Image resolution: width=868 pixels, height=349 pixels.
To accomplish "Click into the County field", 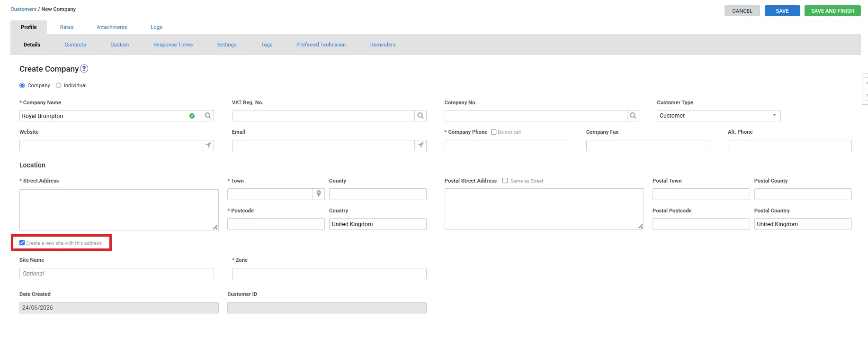I will (377, 193).
